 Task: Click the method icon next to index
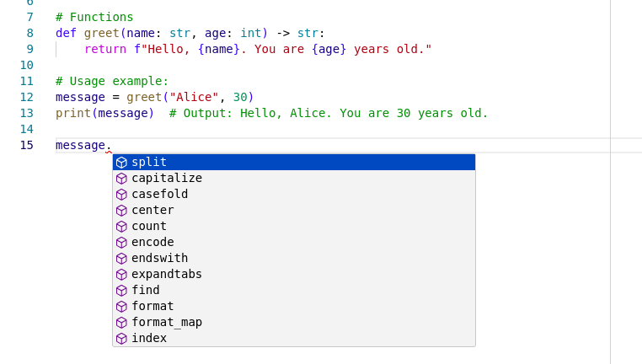click(x=121, y=338)
